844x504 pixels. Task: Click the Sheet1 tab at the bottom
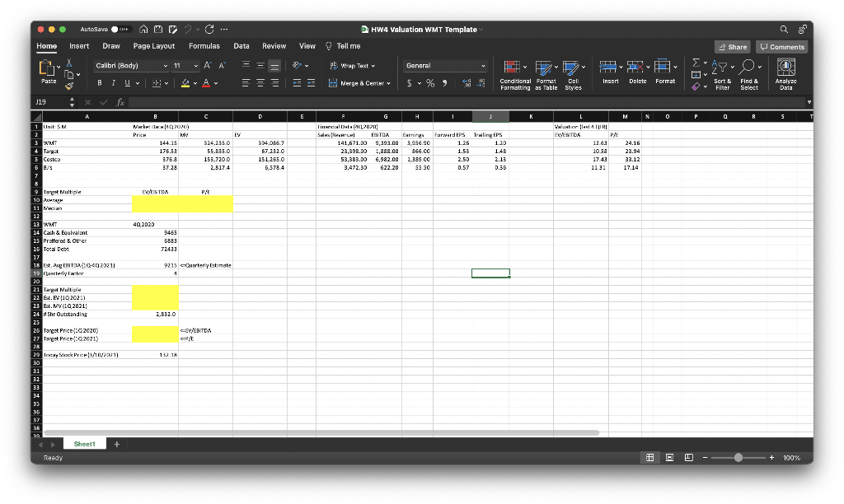click(x=84, y=443)
